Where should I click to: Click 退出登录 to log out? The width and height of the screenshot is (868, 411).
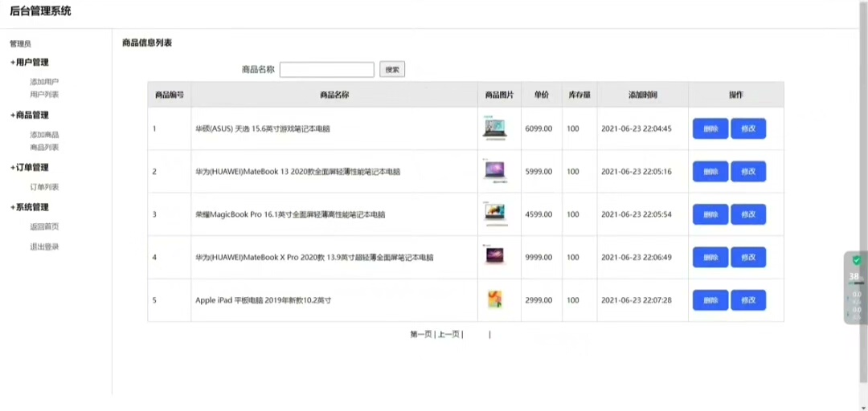[x=44, y=246]
